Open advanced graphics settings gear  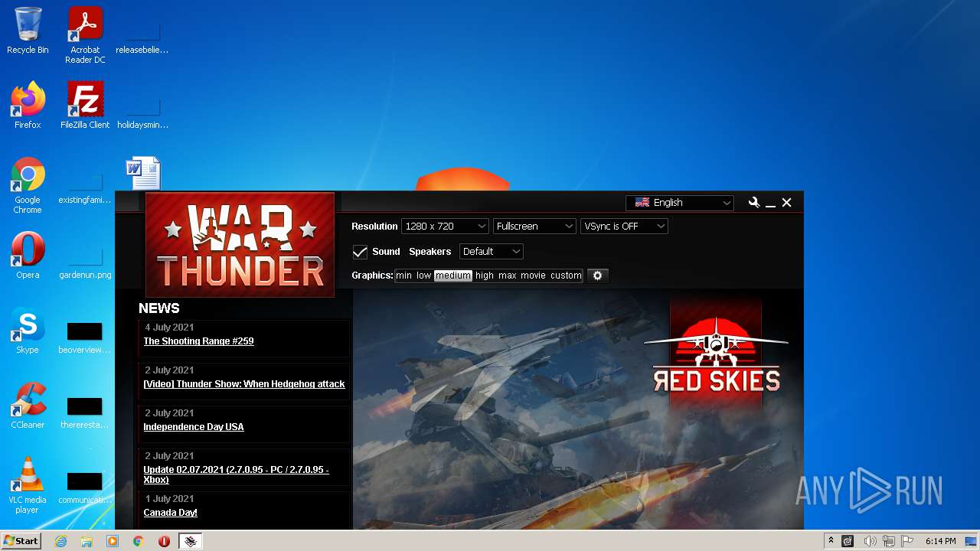(x=598, y=275)
